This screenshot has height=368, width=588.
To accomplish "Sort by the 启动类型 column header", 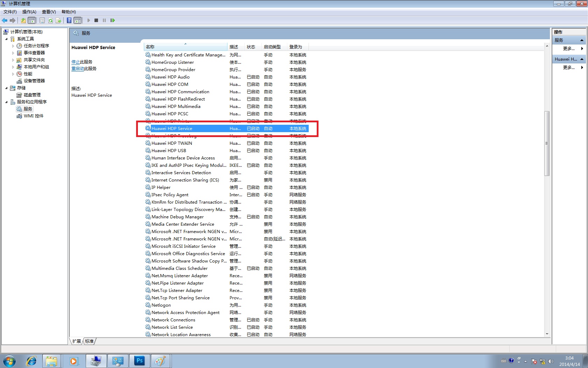I will pos(274,47).
